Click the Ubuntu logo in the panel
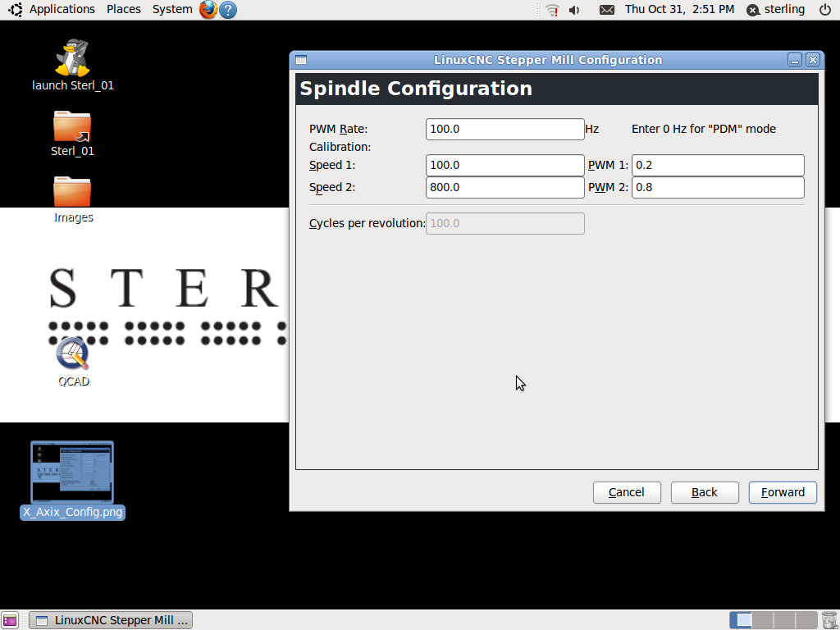 point(15,10)
